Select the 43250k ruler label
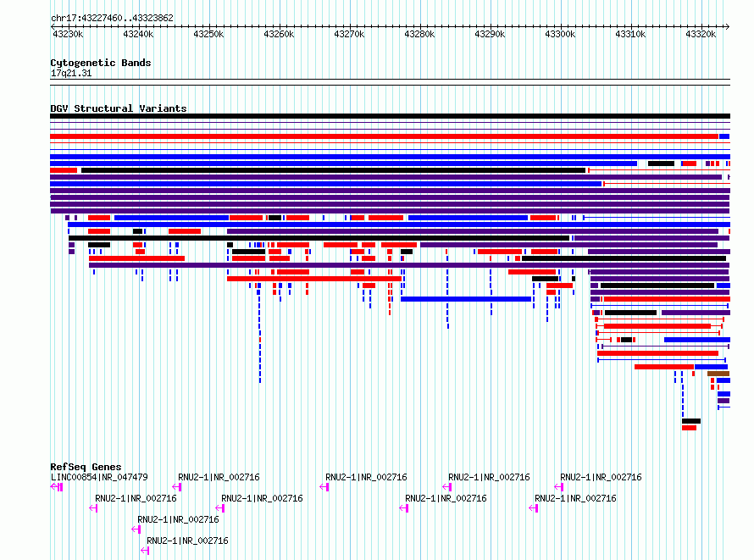Screen dimensions: 754x560 pyautogui.click(x=208, y=34)
